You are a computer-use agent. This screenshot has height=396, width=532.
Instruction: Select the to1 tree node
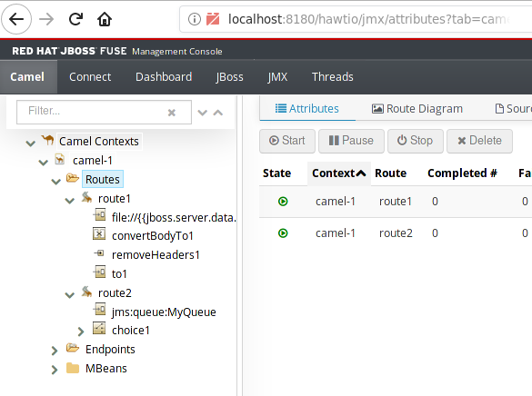tap(119, 273)
